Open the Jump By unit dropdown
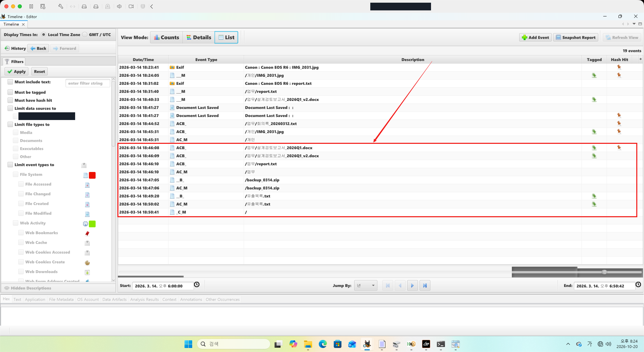Image resolution: width=644 pixels, height=352 pixels. [x=366, y=286]
